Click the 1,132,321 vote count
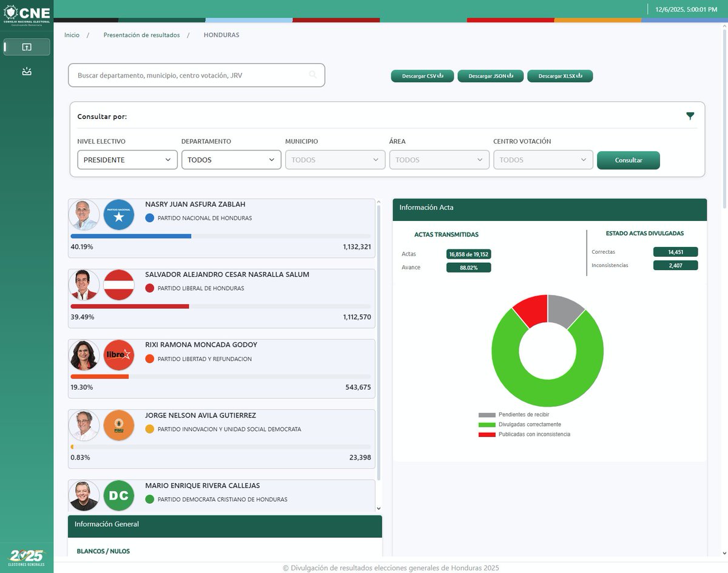This screenshot has height=573, width=728. point(357,247)
